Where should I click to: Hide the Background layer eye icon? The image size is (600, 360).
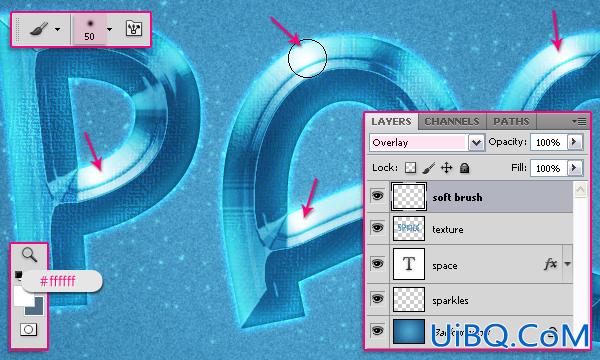(377, 331)
